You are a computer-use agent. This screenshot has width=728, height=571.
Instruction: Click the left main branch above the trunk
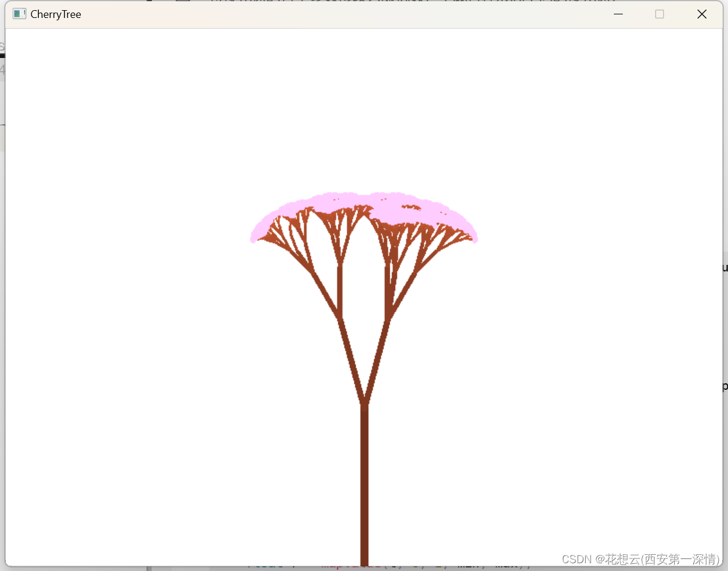point(351,360)
